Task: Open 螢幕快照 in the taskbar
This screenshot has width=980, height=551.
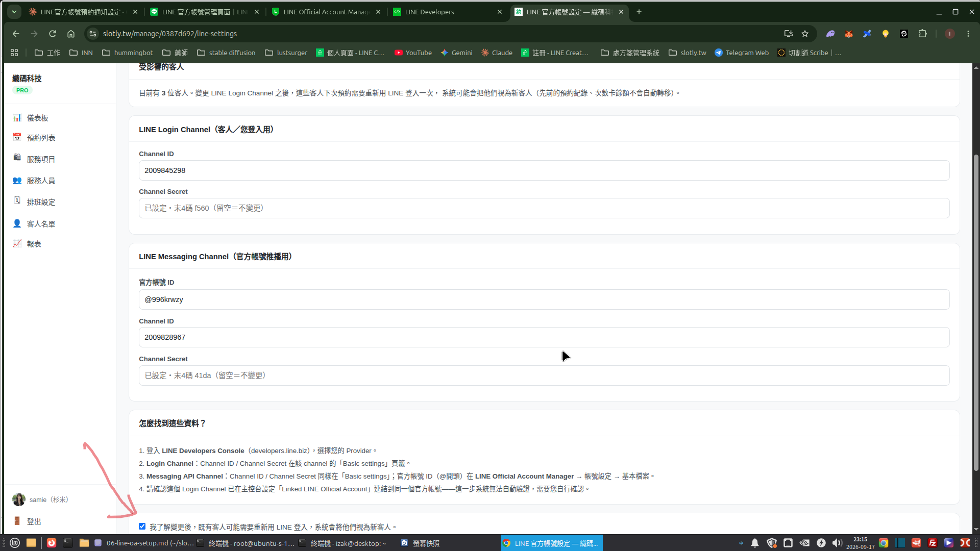Action: 421,543
